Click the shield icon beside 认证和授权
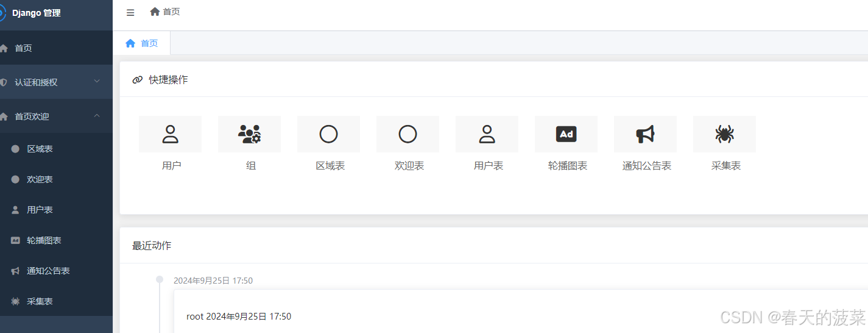 click(x=4, y=82)
